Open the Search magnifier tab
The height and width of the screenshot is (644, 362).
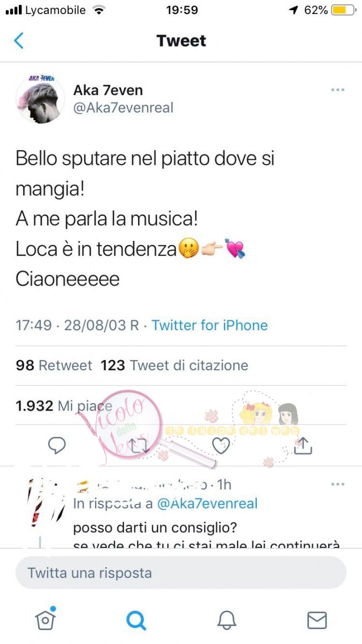[136, 620]
